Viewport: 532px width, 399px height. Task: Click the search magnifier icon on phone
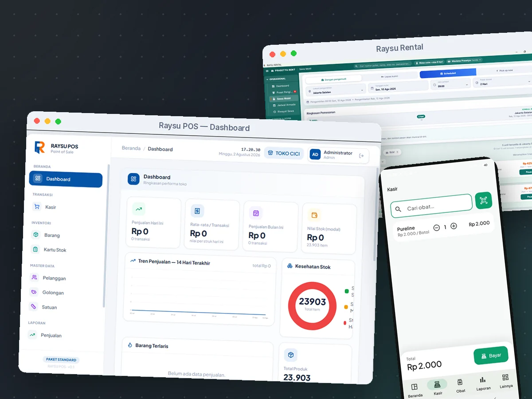tap(398, 209)
